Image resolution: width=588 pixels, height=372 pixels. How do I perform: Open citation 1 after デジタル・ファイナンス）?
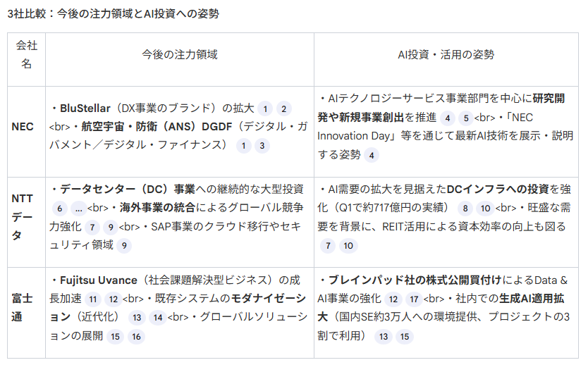pyautogui.click(x=244, y=146)
